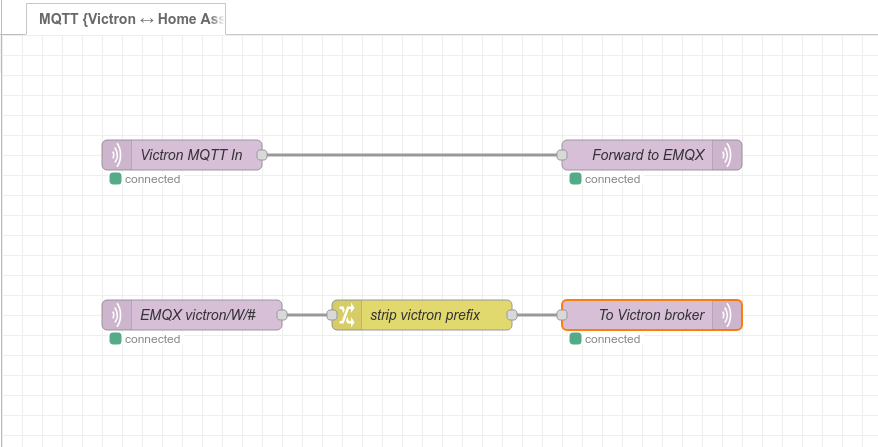The height and width of the screenshot is (447, 878).
Task: Click the MQTT icon on Forward to EMQX node
Action: click(727, 155)
